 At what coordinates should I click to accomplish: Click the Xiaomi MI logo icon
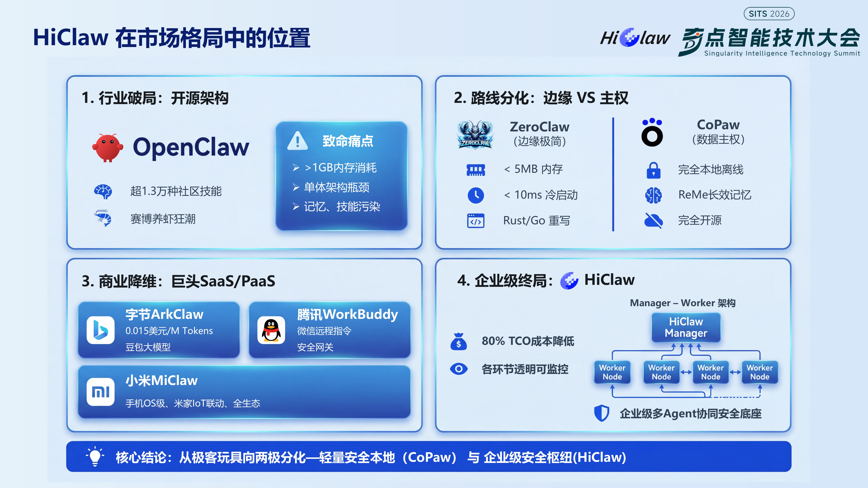pos(100,392)
